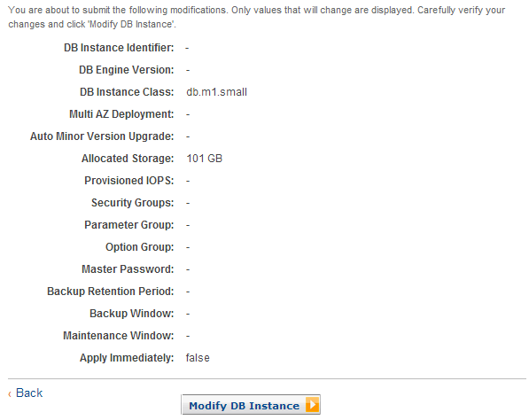Click the DB Instance Identifier label
529x420 pixels.
(x=119, y=48)
